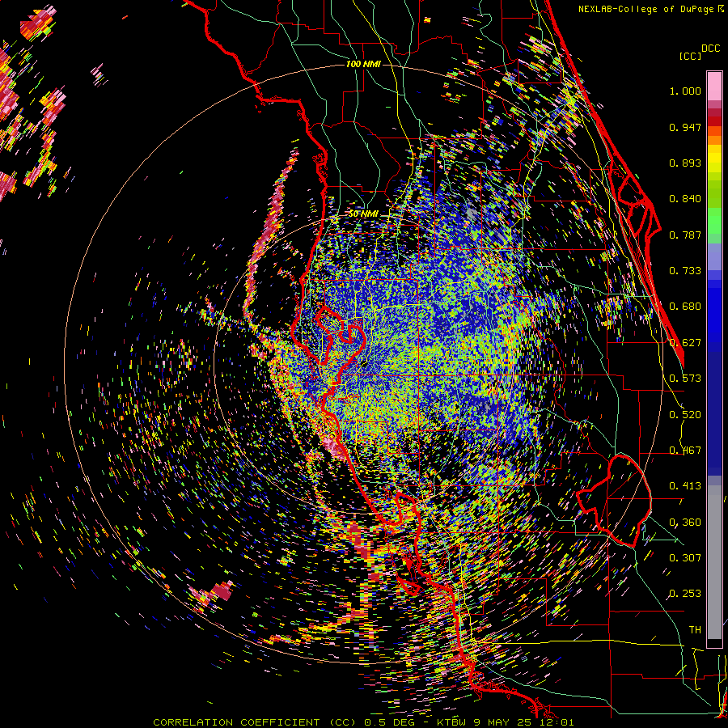
Task: Click the 100 NMI range ring label
Action: (363, 64)
